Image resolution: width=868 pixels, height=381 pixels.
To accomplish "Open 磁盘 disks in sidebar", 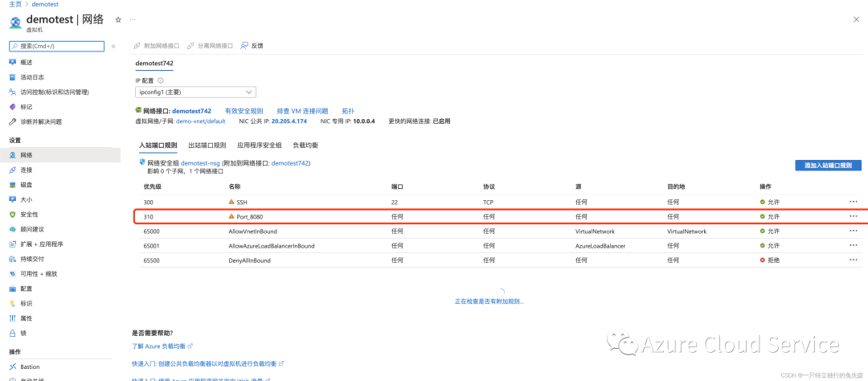I will pyautogui.click(x=26, y=184).
